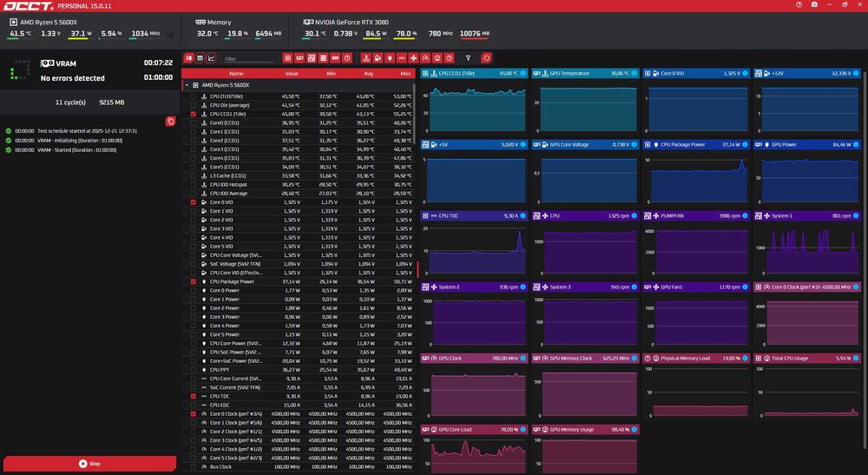Select the Bus Clock row
This screenshot has width=868, height=475.
pyautogui.click(x=298, y=467)
